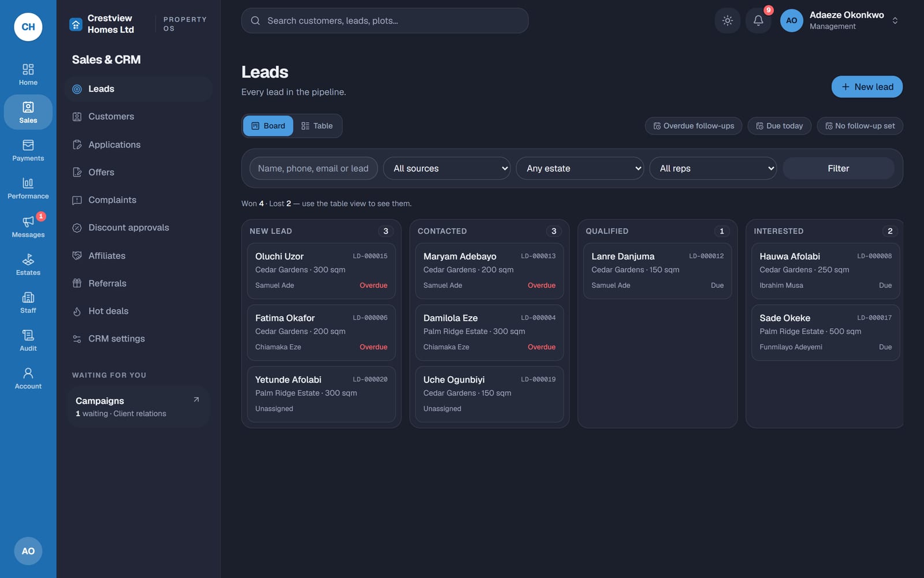
Task: Open the Staff section
Action: [x=28, y=302]
